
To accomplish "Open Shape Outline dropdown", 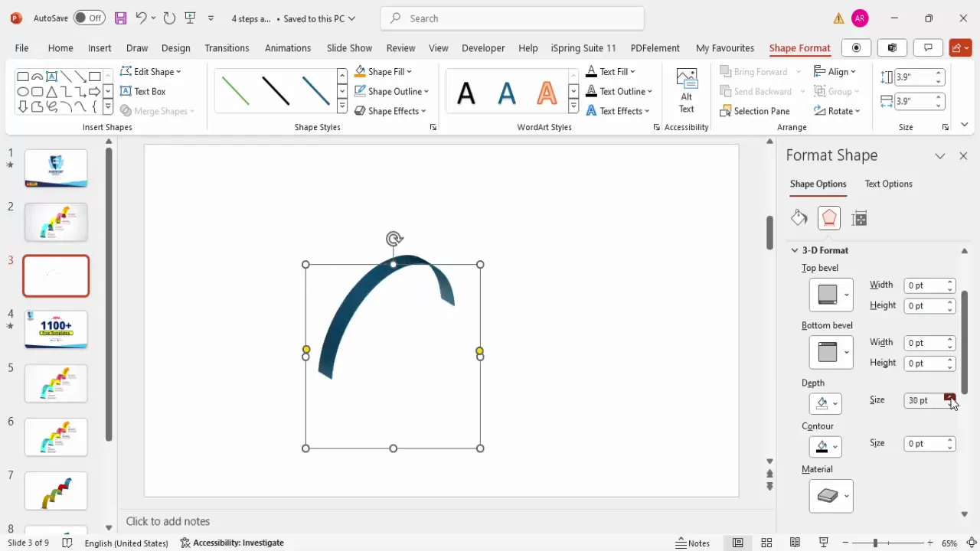I will click(391, 91).
